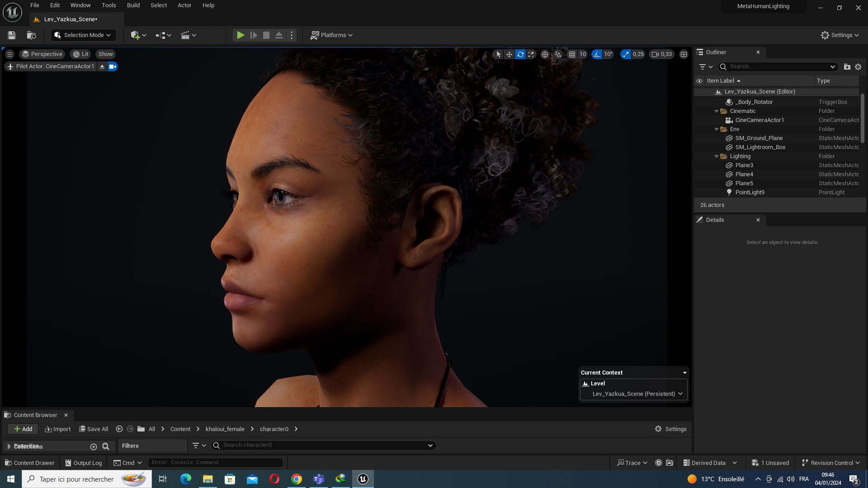This screenshot has width=868, height=488.
Task: Click the green Play button
Action: point(241,35)
